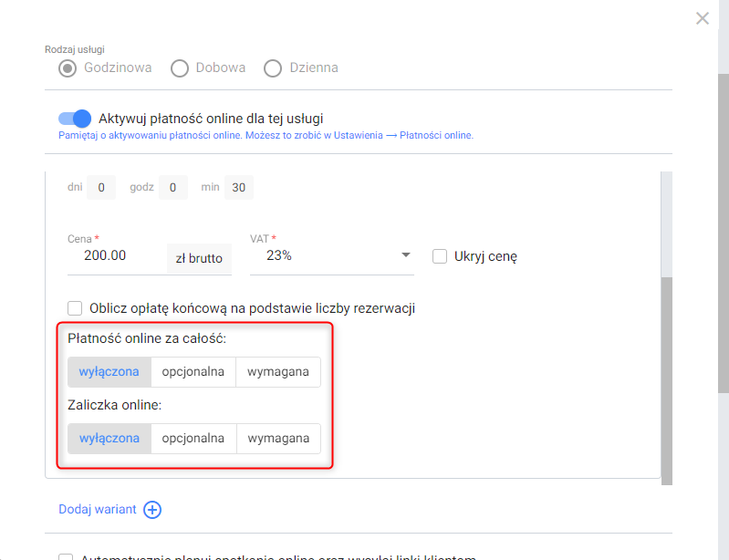729x560 pixels.
Task: Select the Dzienna service type
Action: [273, 68]
